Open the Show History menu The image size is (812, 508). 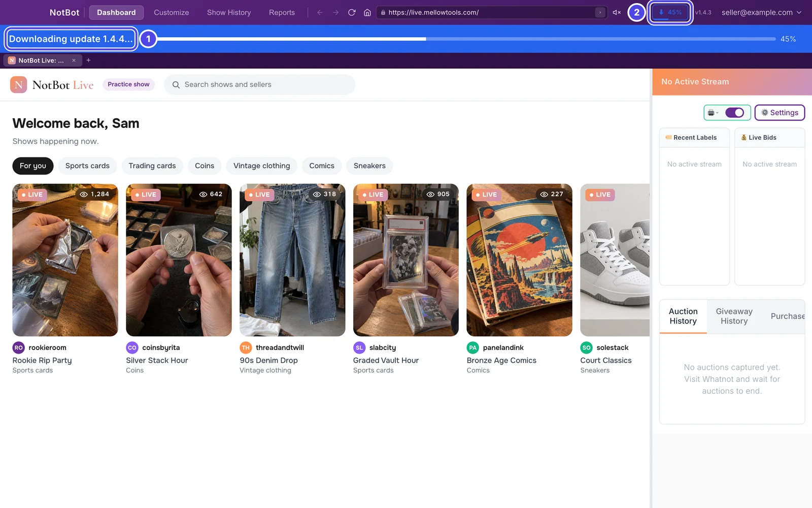pyautogui.click(x=229, y=12)
